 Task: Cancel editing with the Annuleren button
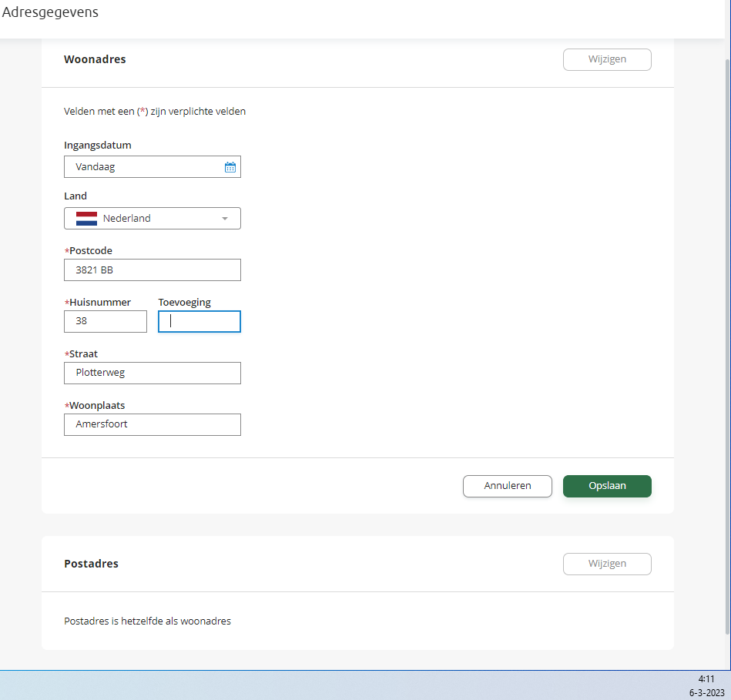tap(507, 486)
